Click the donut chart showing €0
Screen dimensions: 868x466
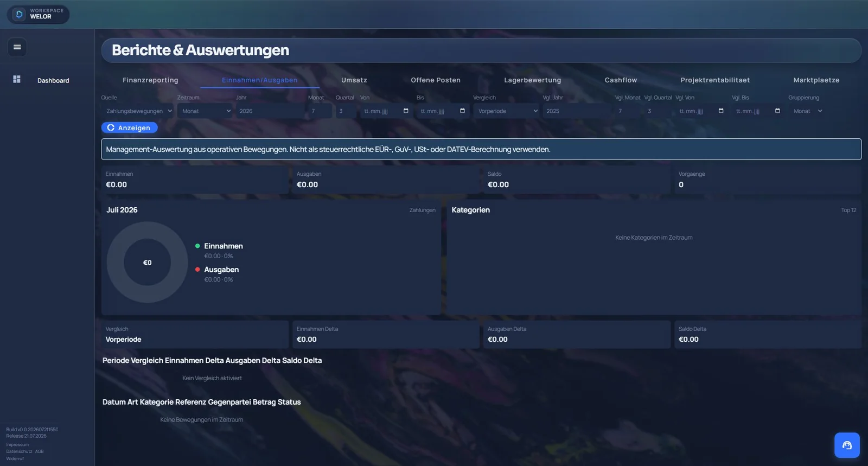coord(148,262)
